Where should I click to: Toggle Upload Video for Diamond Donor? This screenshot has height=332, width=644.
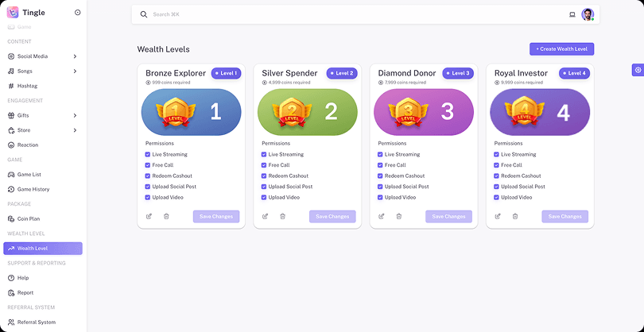pyautogui.click(x=380, y=197)
